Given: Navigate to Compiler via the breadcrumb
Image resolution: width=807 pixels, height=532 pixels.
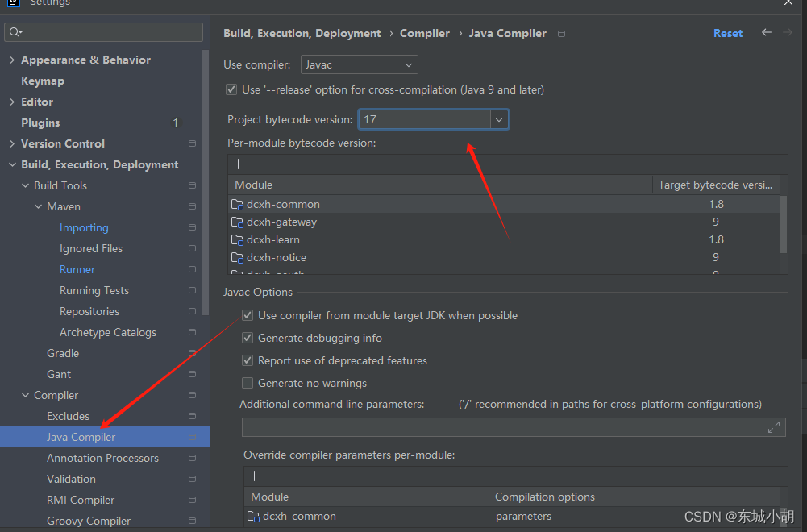Looking at the screenshot, I should pos(425,33).
